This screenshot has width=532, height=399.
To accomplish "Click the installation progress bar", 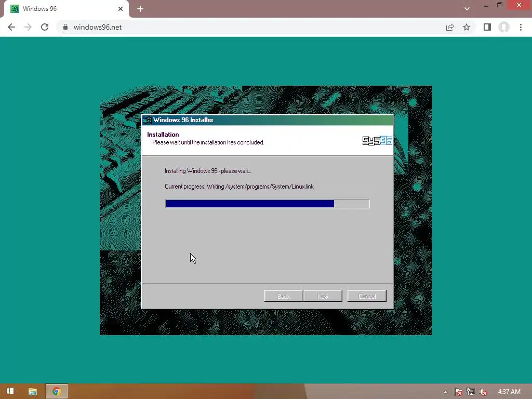I will (268, 204).
